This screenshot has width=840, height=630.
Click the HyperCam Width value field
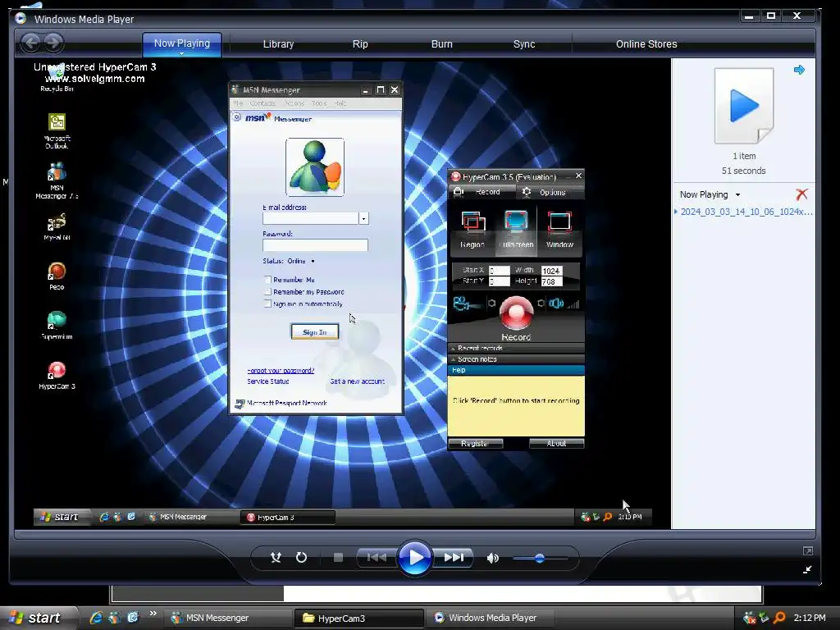coord(552,271)
